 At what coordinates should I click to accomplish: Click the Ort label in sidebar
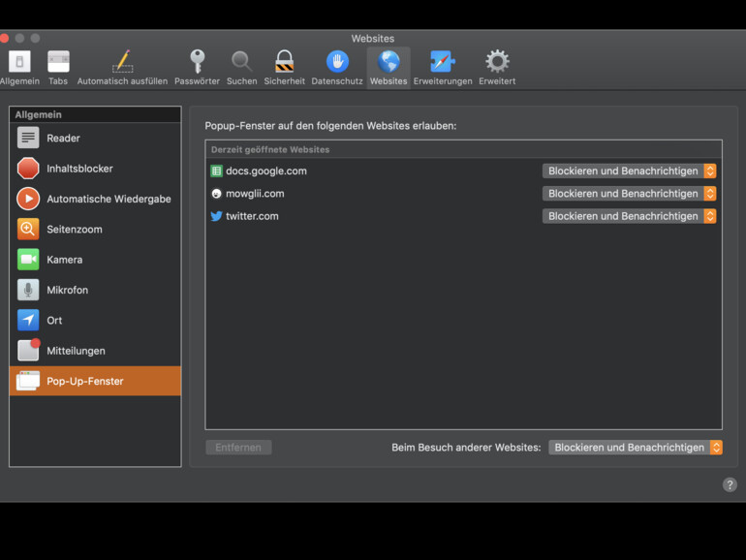(54, 320)
